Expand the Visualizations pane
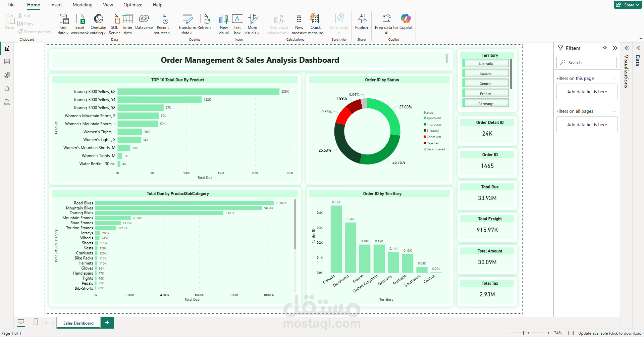The height and width of the screenshot is (337, 644). point(627,48)
